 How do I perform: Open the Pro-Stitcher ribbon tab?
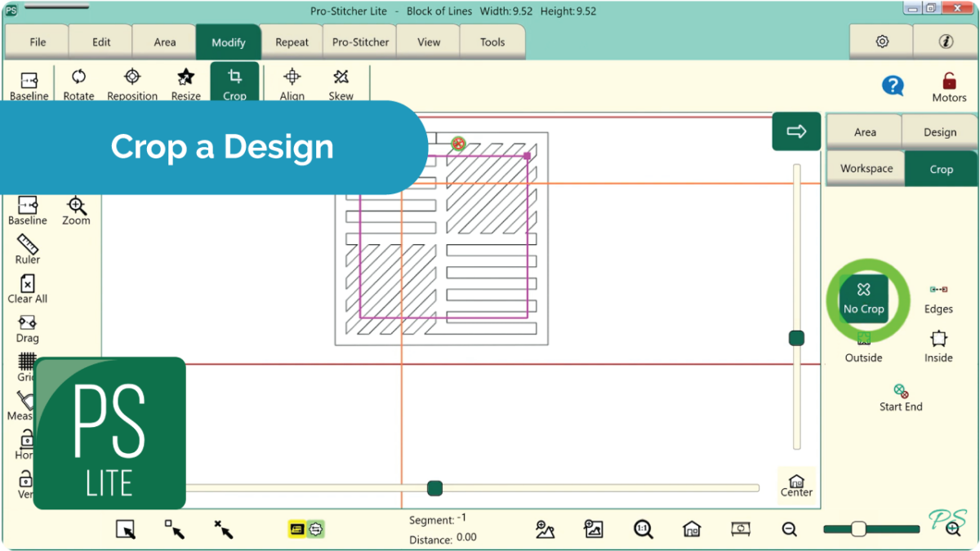pyautogui.click(x=360, y=42)
